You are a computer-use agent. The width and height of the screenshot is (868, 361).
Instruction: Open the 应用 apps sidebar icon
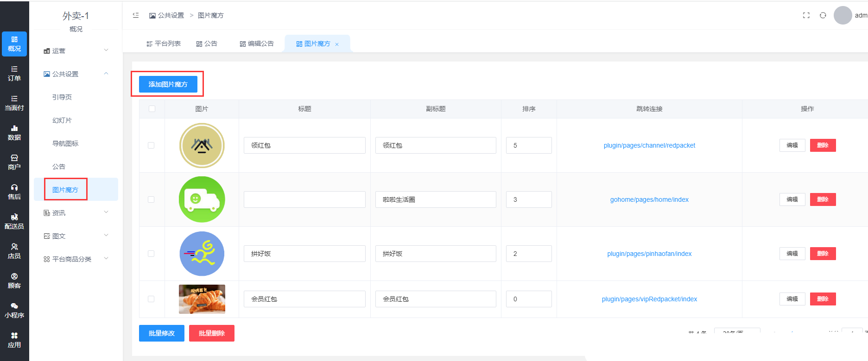(14, 340)
